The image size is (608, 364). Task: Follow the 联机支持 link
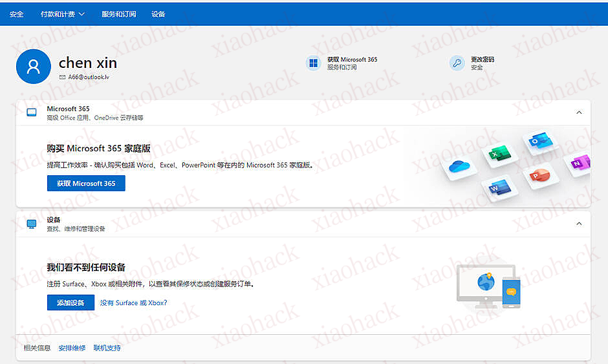click(107, 348)
